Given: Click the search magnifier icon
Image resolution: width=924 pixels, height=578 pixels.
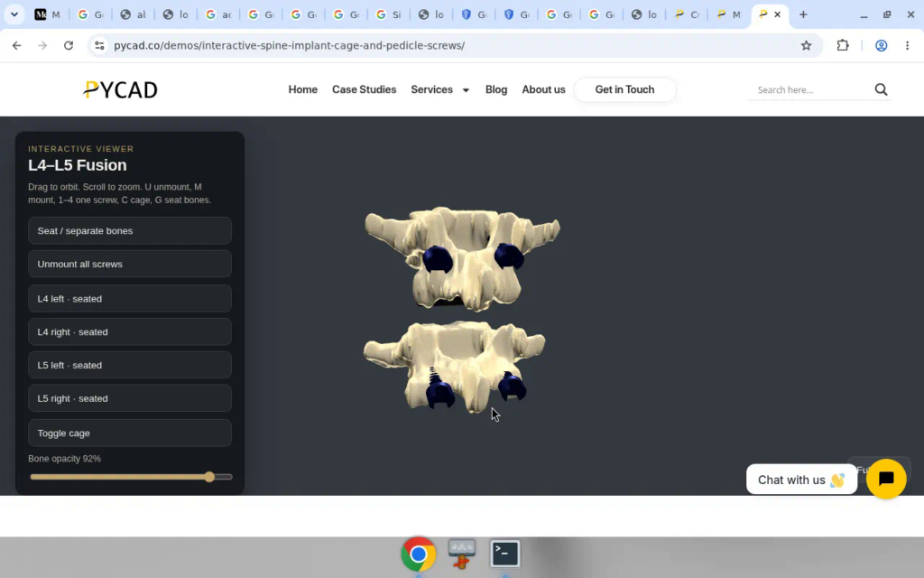Looking at the screenshot, I should (x=881, y=89).
